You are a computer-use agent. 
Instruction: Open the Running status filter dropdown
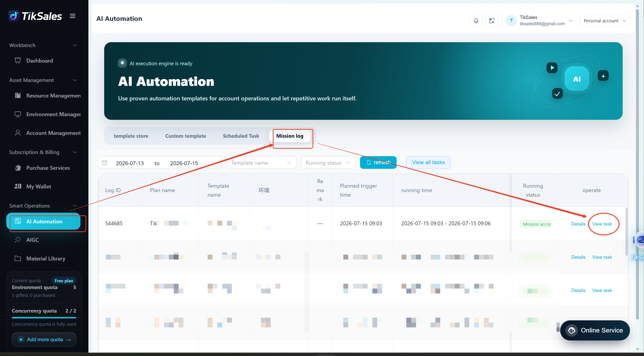(x=328, y=163)
